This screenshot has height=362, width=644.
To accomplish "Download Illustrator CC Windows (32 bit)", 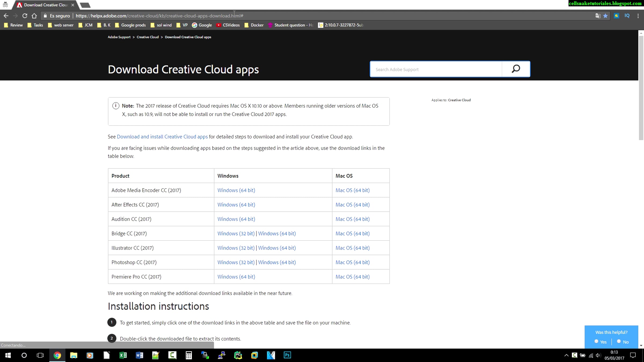I will tap(236, 248).
